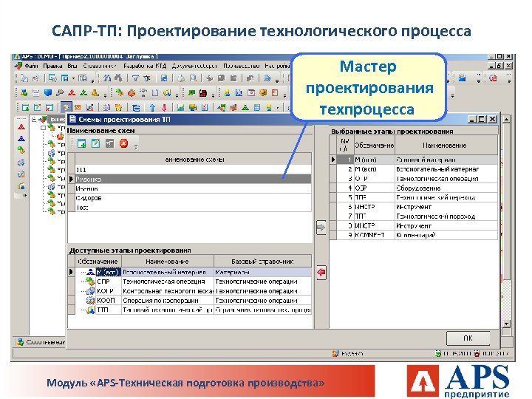The height and width of the screenshot is (399, 532).
Task: Click the Базовый справочник column header
Action: click(x=262, y=262)
